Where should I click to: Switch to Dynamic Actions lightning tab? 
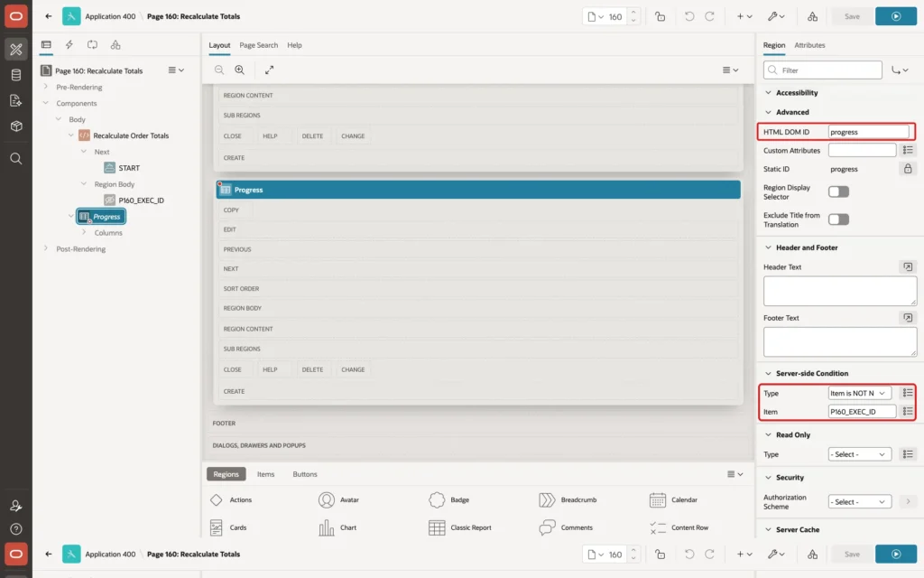[x=69, y=45]
